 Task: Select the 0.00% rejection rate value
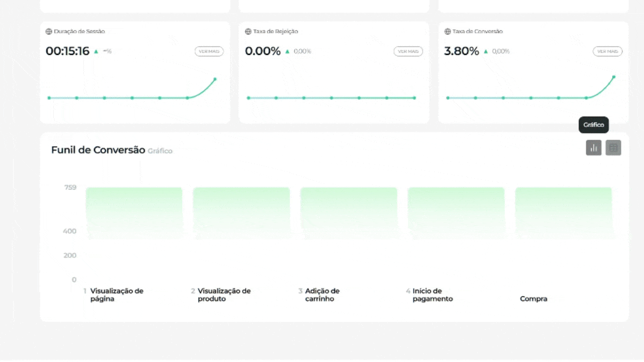(x=263, y=51)
